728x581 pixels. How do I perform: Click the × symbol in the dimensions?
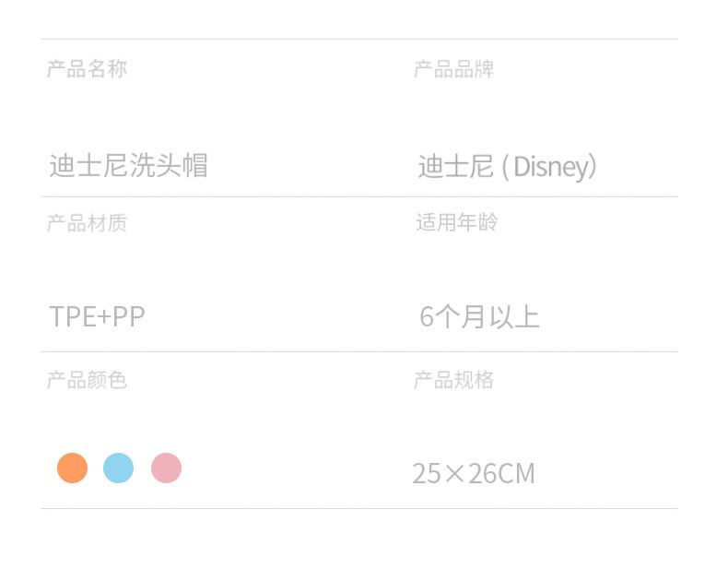pyautogui.click(x=454, y=474)
